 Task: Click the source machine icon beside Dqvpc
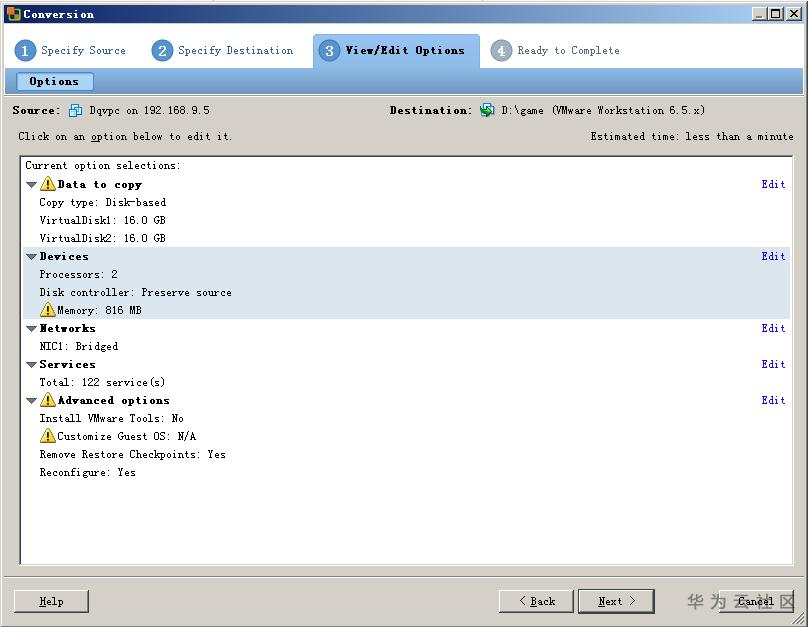(x=75, y=110)
